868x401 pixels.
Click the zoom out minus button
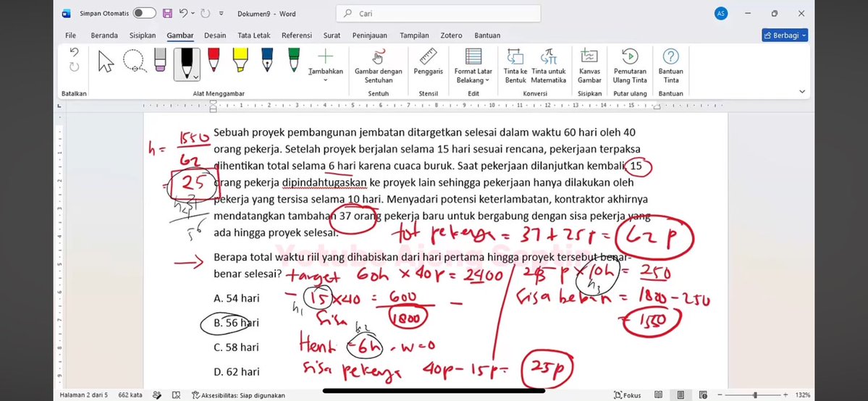pyautogui.click(x=720, y=395)
